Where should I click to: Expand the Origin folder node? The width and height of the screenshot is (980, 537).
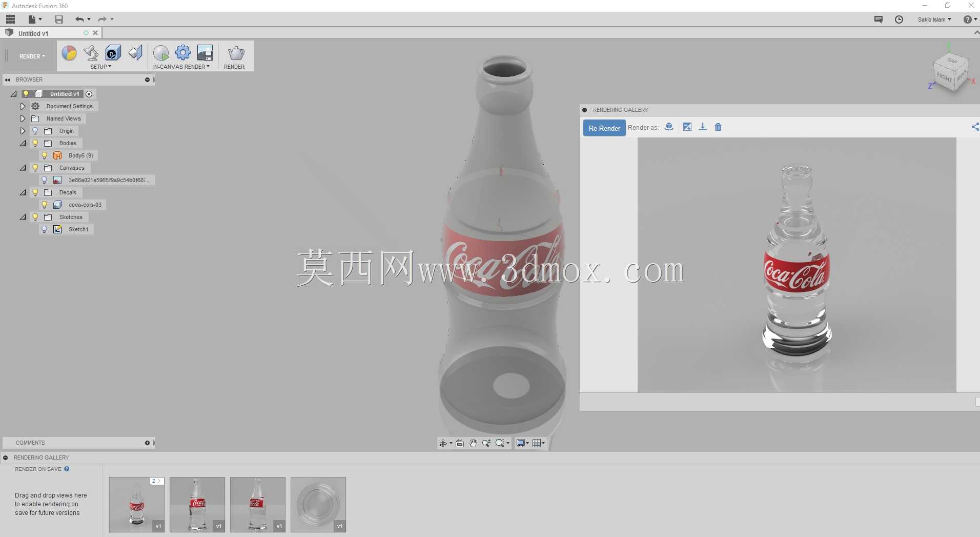(23, 131)
